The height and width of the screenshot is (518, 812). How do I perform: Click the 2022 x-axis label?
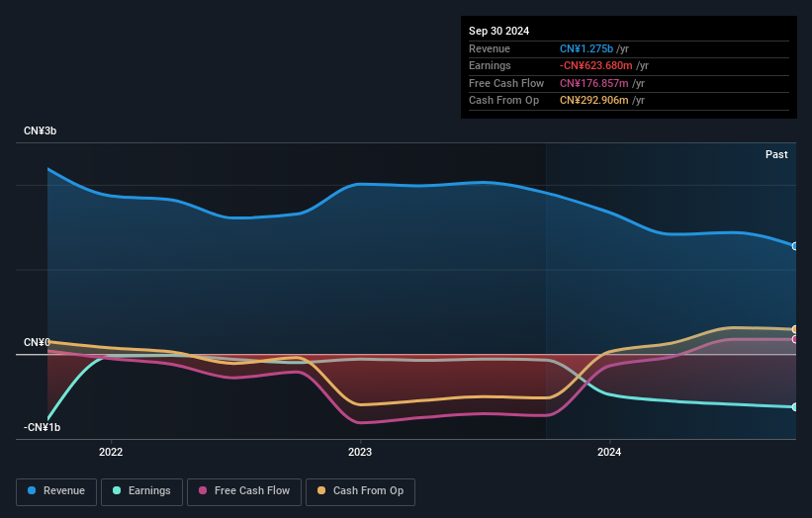pyautogui.click(x=111, y=453)
